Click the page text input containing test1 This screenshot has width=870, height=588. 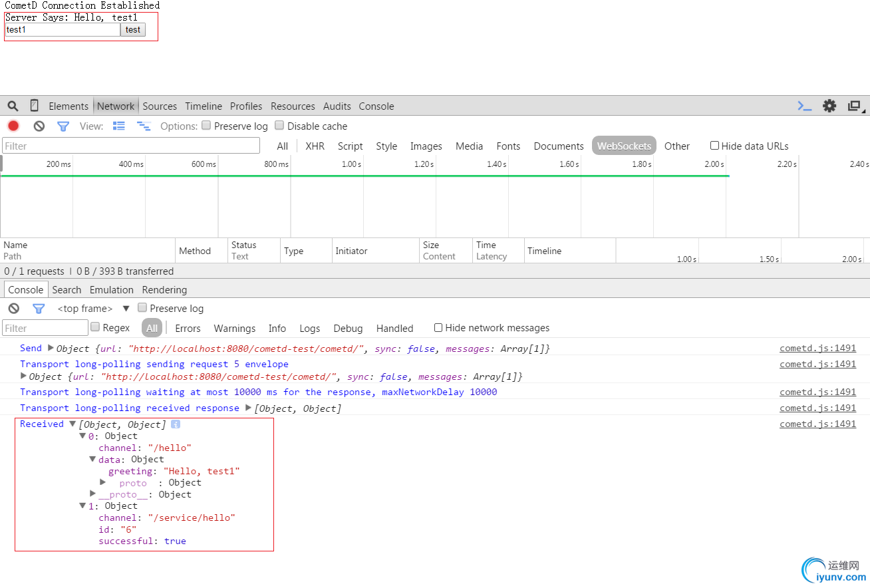(x=63, y=29)
